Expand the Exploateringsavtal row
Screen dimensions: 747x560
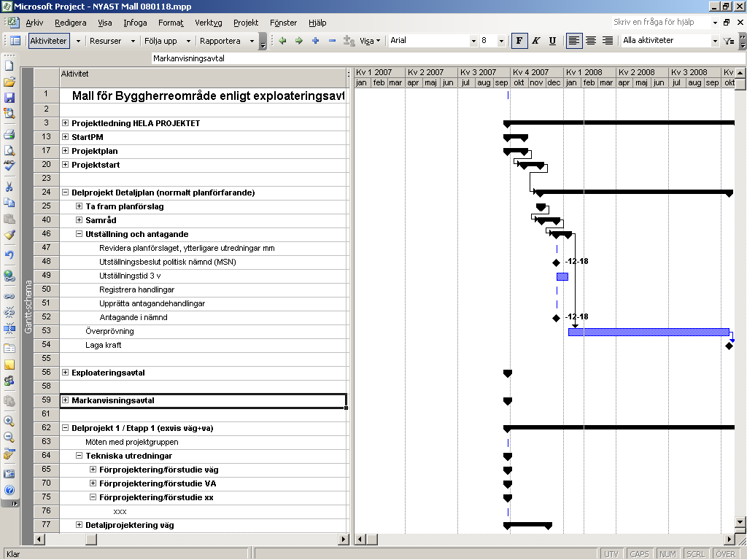point(65,373)
